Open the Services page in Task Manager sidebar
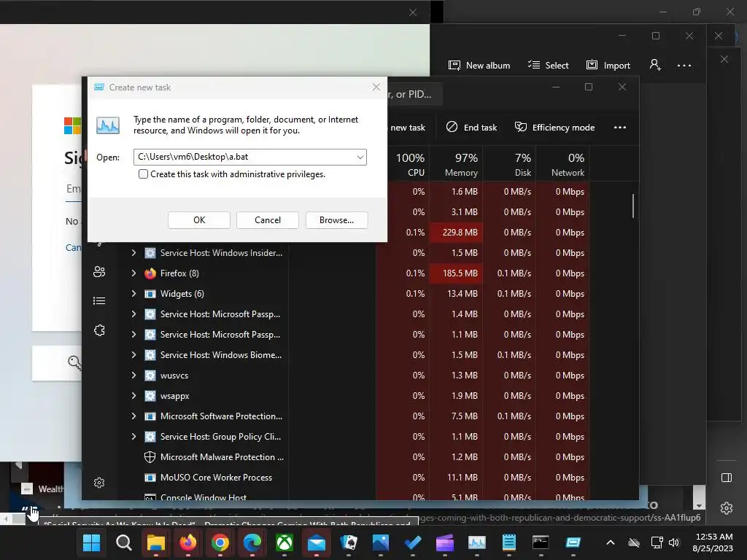 [x=99, y=330]
